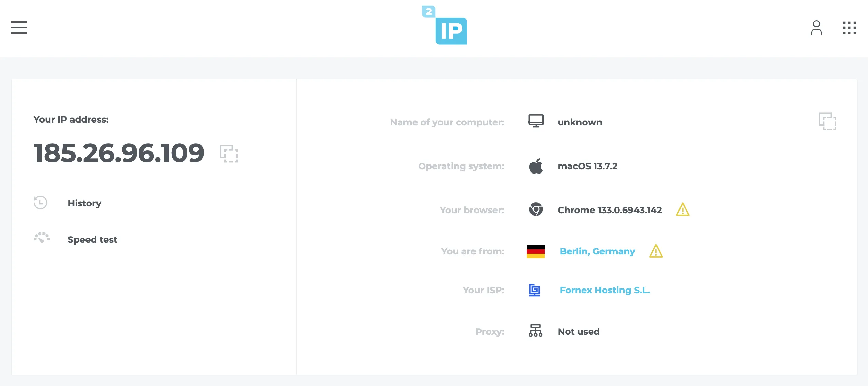This screenshot has height=386, width=868.
Task: Open the Berlin, Germany location link
Action: 597,251
